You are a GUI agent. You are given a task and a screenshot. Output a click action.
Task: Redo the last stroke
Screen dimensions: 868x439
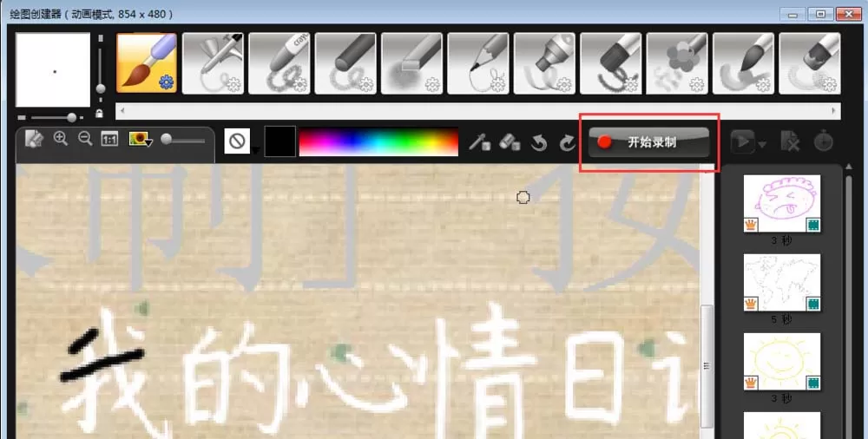[x=568, y=143]
